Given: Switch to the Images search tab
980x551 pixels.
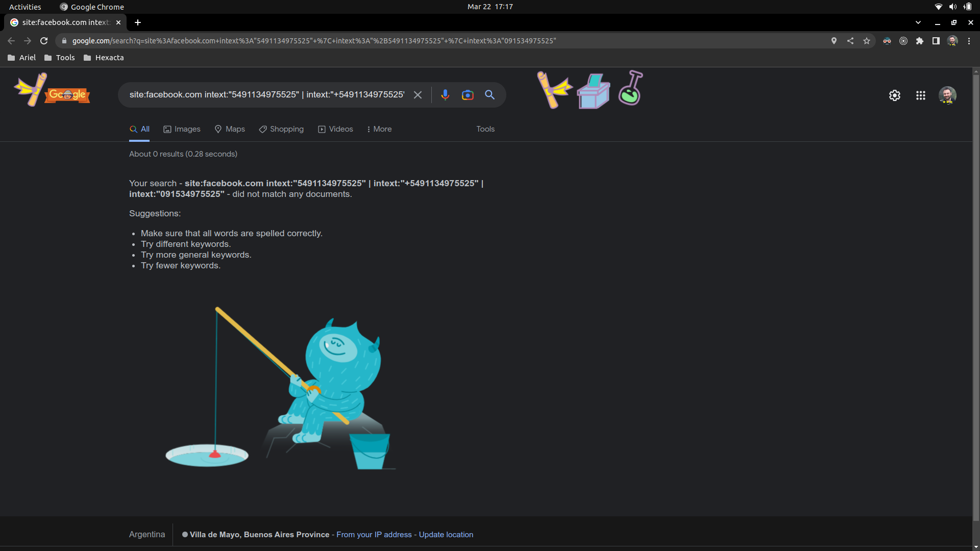Looking at the screenshot, I should (181, 129).
